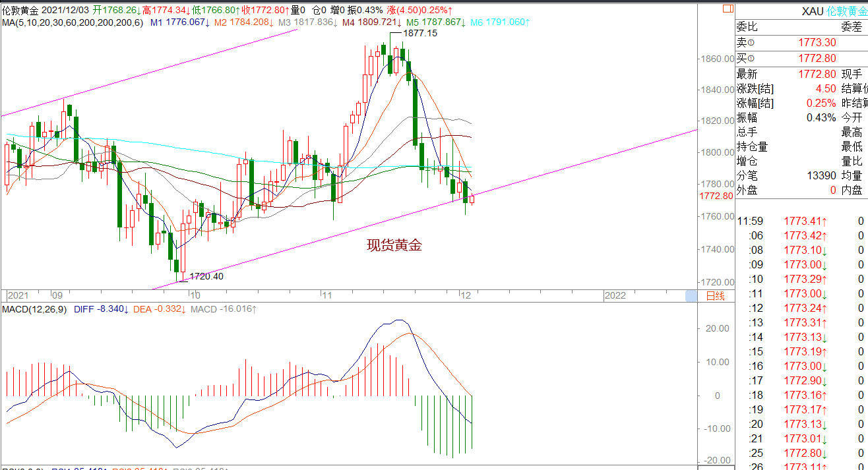
Task: Click the 外盘 label
Action: (747, 190)
